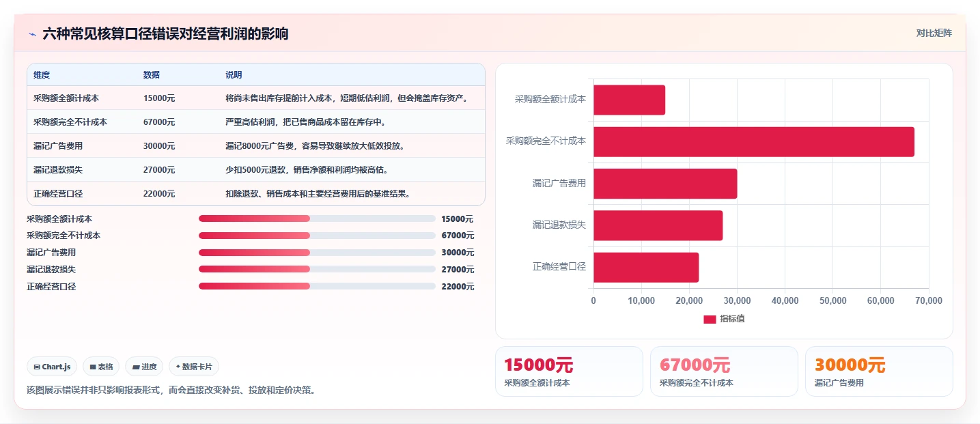The height and width of the screenshot is (424, 980).
Task: Click progress bar for 漏记退款损失
Action: (x=317, y=269)
